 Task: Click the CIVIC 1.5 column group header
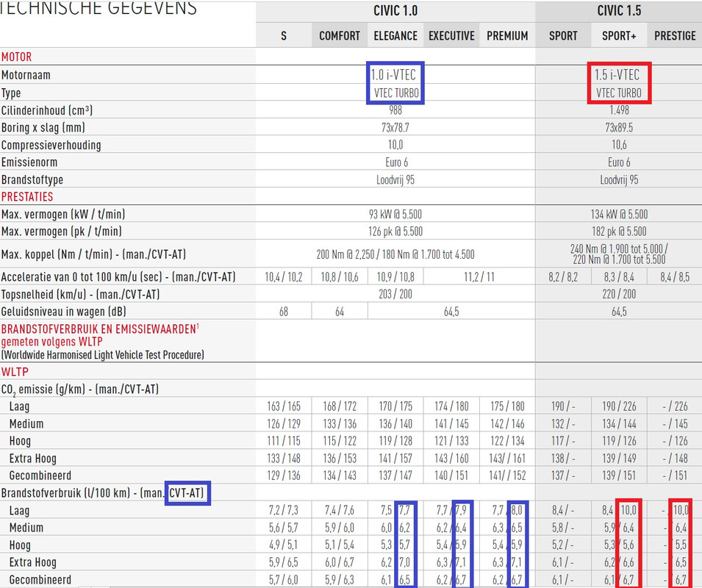coord(619,11)
